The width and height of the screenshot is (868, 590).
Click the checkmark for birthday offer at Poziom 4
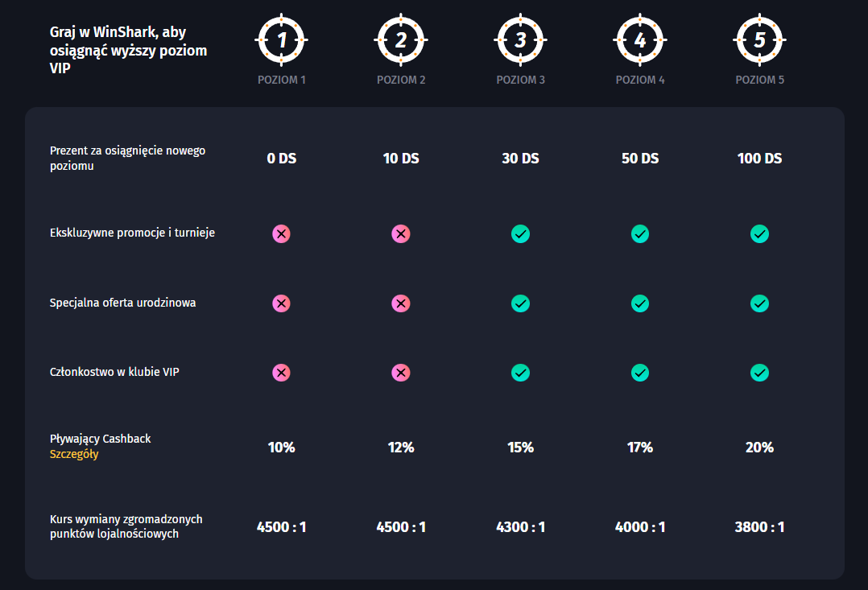[x=640, y=303]
